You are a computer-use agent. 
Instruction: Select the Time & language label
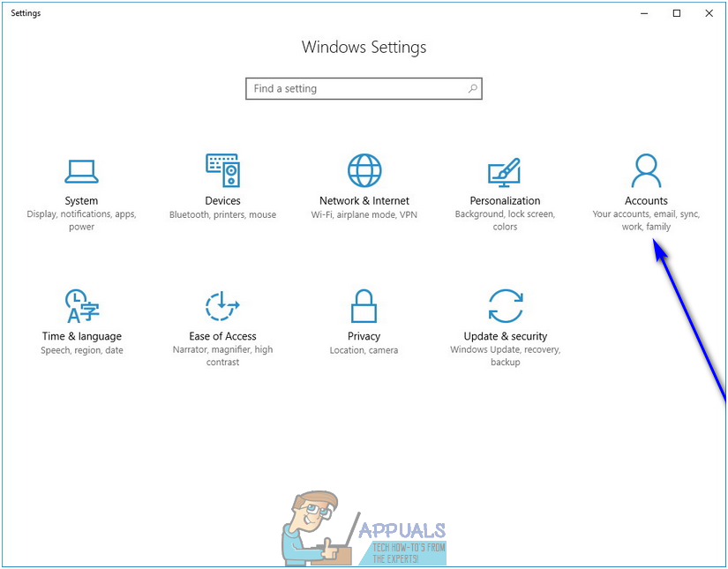[82, 336]
